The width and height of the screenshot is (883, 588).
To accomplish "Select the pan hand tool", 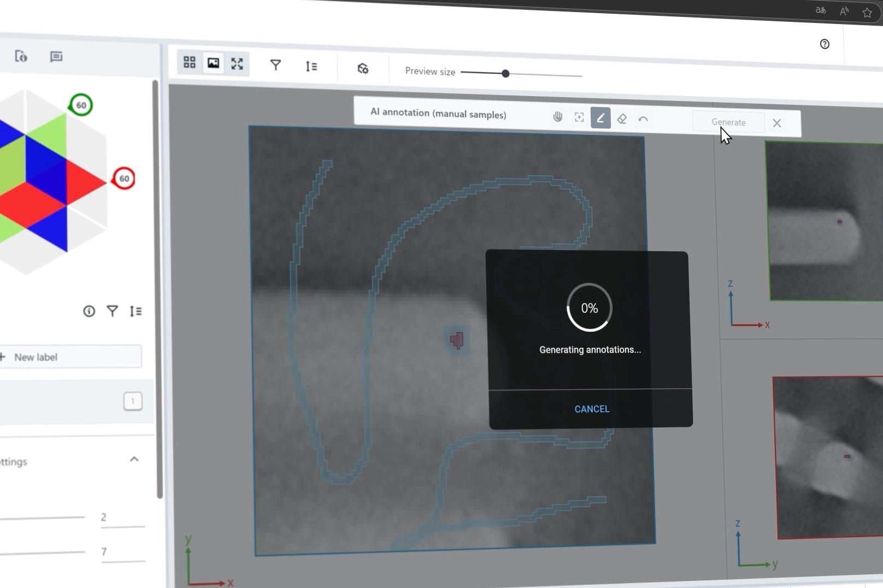I will [557, 116].
